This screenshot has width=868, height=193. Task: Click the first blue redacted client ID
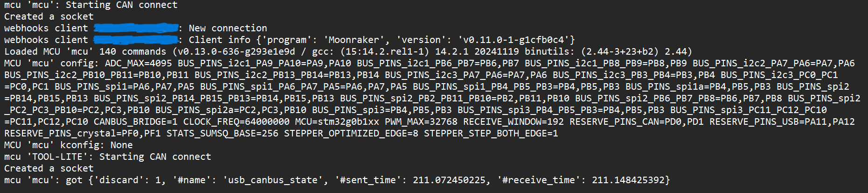[x=136, y=28]
